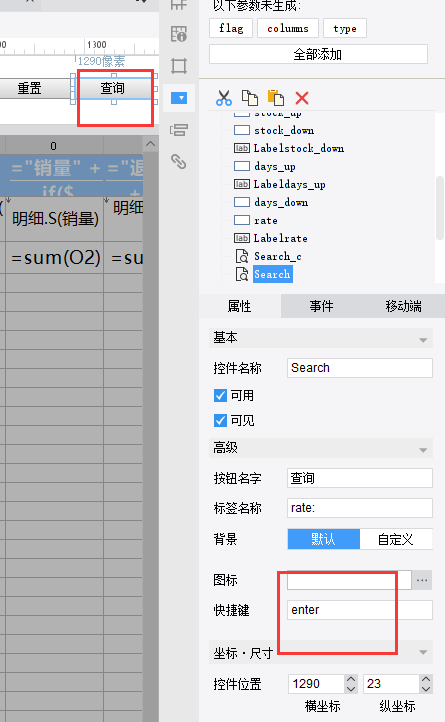445x722 pixels.
Task: Click the 全部添加 button
Action: click(x=318, y=54)
